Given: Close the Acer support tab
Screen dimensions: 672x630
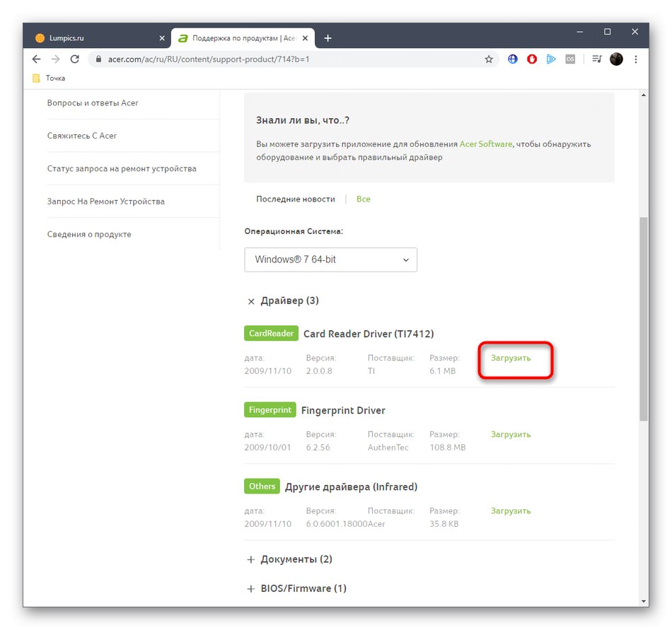Looking at the screenshot, I should (x=305, y=38).
